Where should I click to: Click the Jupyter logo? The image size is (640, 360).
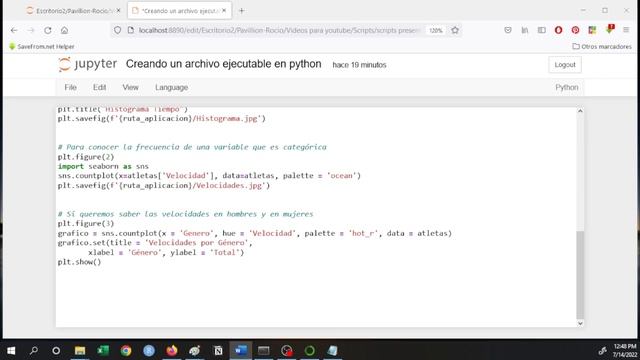point(88,64)
